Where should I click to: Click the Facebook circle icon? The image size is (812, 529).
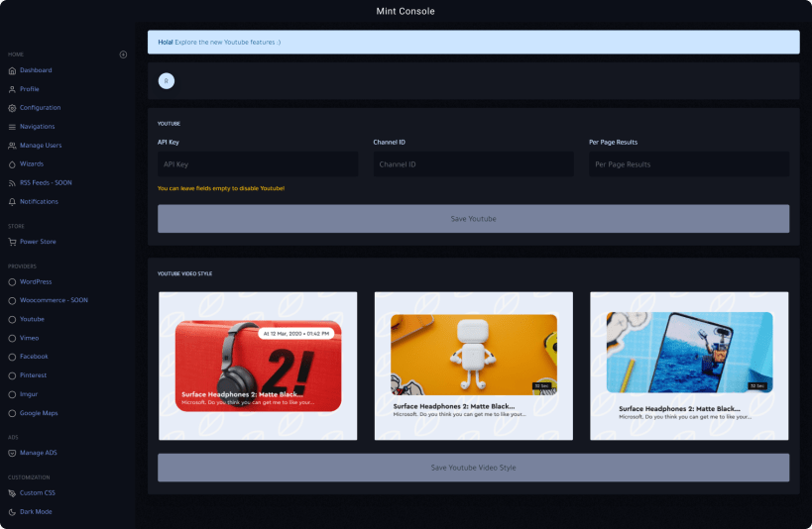[12, 358]
